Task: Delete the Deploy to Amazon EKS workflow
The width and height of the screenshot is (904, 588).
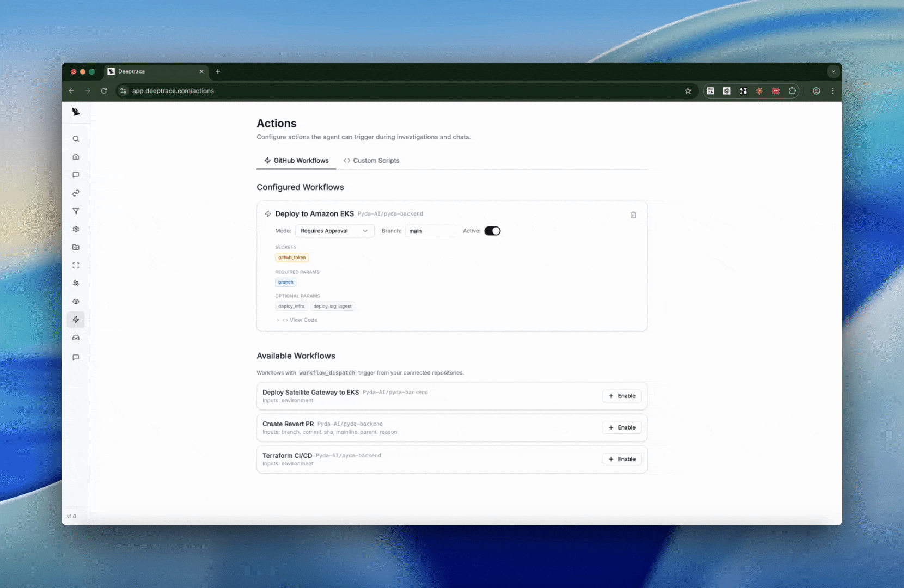Action: point(633,215)
